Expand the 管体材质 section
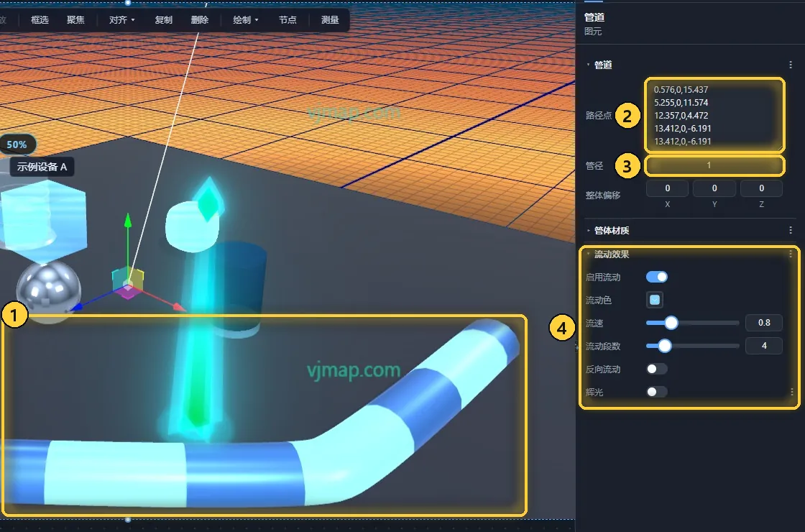 click(x=589, y=231)
